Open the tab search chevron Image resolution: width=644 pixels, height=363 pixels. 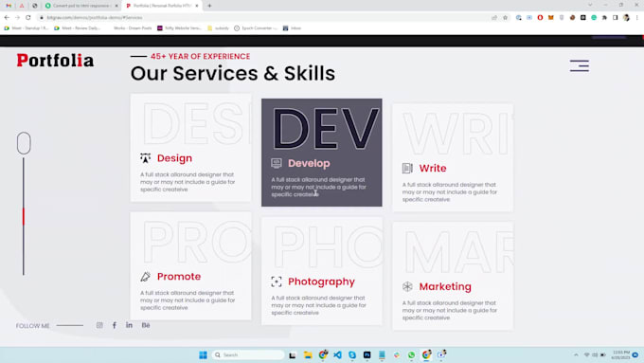point(590,5)
